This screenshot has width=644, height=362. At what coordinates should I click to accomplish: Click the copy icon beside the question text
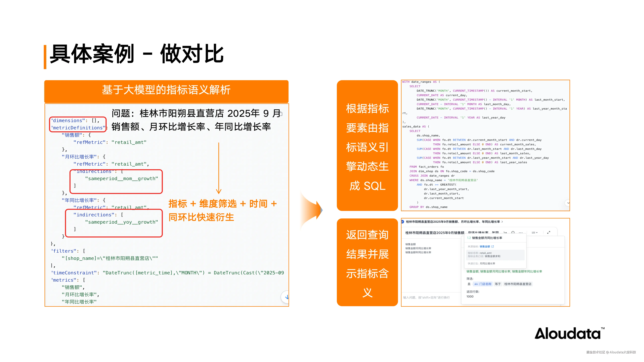(281, 114)
